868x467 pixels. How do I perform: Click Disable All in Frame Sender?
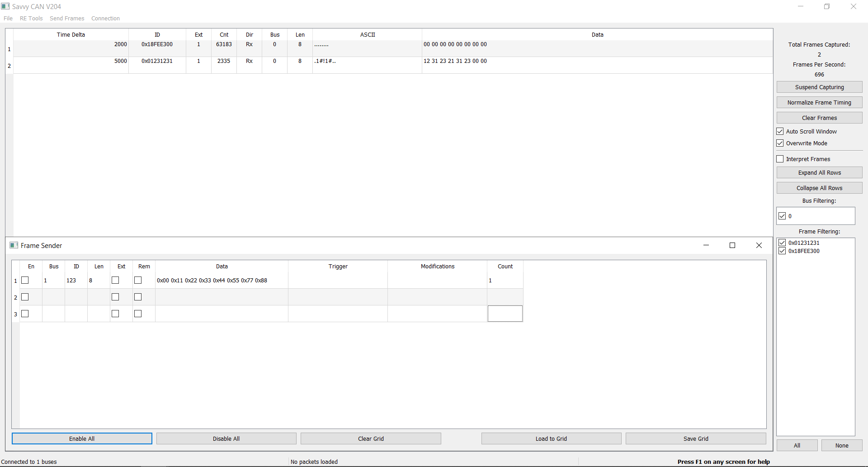pyautogui.click(x=226, y=438)
